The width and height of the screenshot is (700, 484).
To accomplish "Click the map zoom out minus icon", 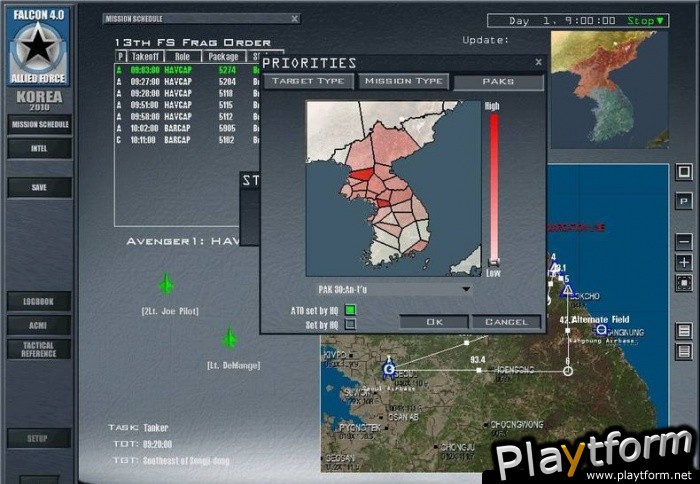I will point(684,242).
